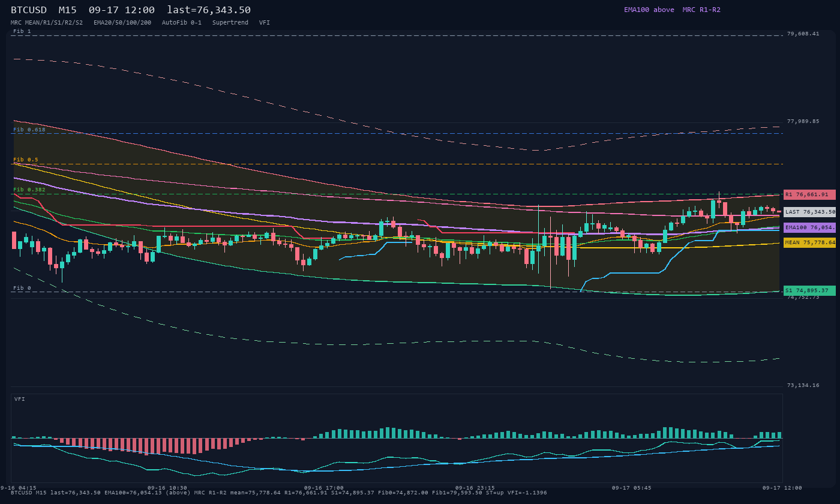Click the 79,608.41 price axis label

click(x=803, y=34)
